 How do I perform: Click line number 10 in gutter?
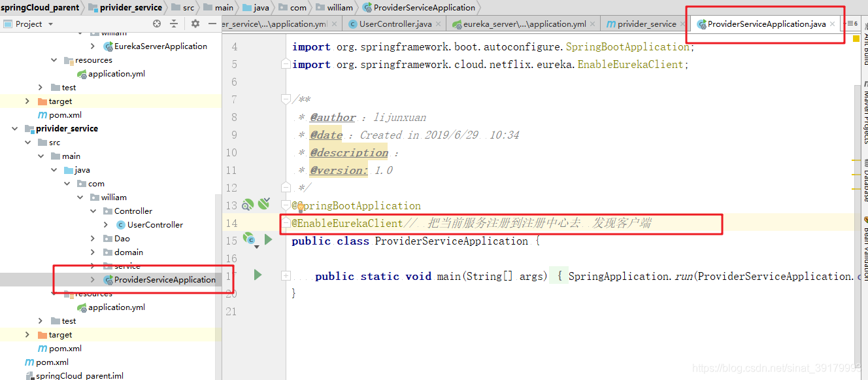[231, 152]
